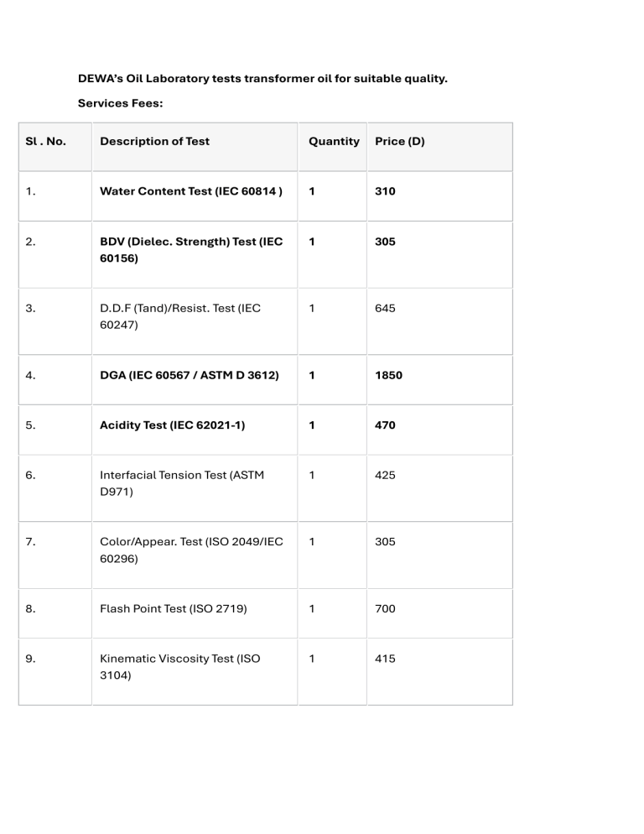Click the 415 price for Kinematic Viscosity
This screenshot has height=834, width=644.
coord(385,659)
